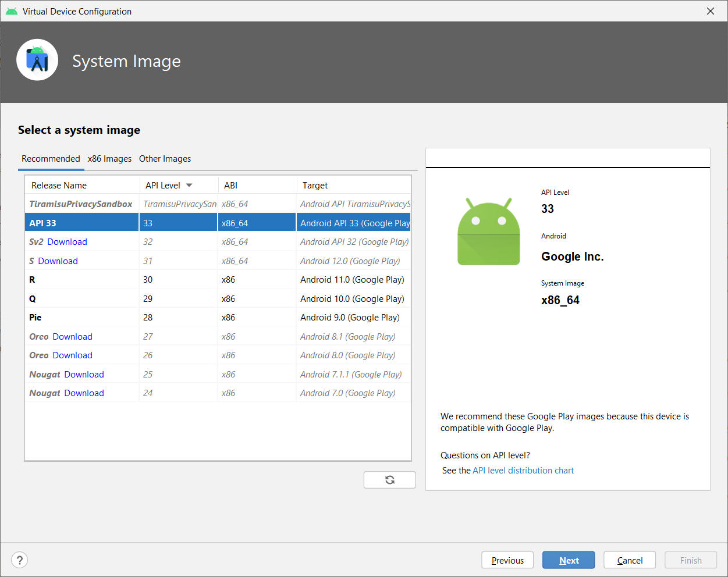Click Google Inc. vendor text
728x577 pixels.
click(573, 257)
